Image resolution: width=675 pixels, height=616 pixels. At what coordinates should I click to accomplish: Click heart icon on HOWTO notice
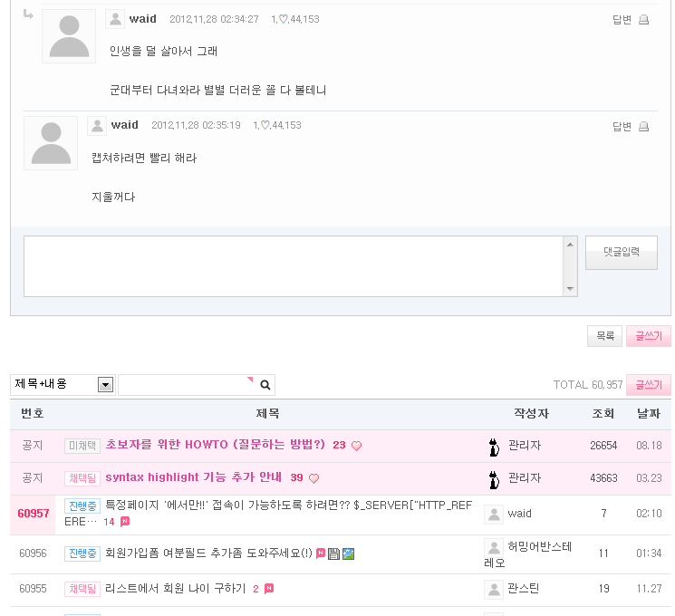coord(357,446)
